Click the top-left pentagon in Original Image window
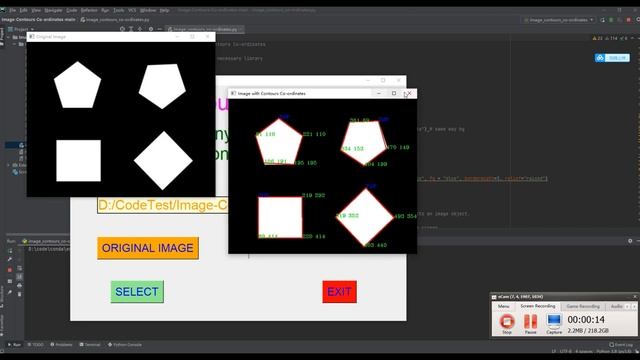This screenshot has height=360, width=640. [78, 86]
